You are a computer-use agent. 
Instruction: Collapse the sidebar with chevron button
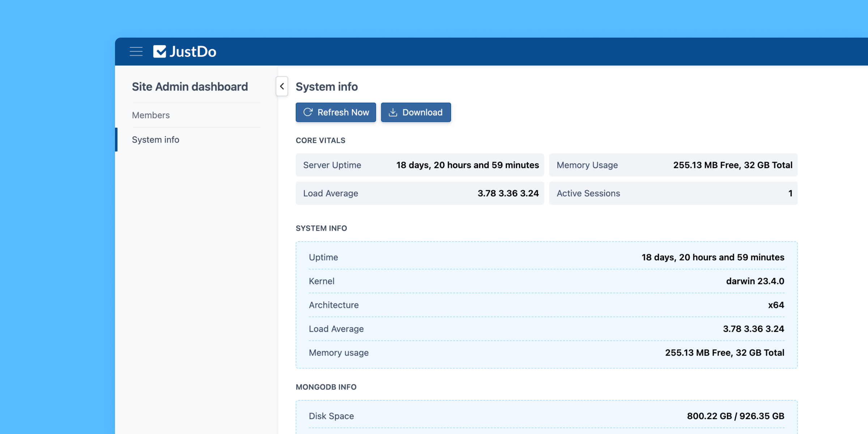click(282, 86)
